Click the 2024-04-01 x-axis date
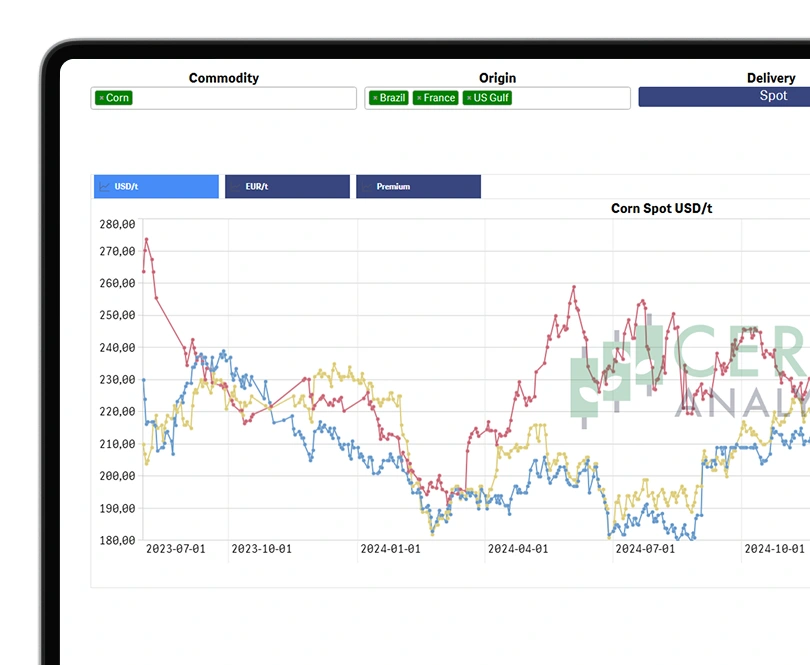This screenshot has height=665, width=810. click(518, 549)
